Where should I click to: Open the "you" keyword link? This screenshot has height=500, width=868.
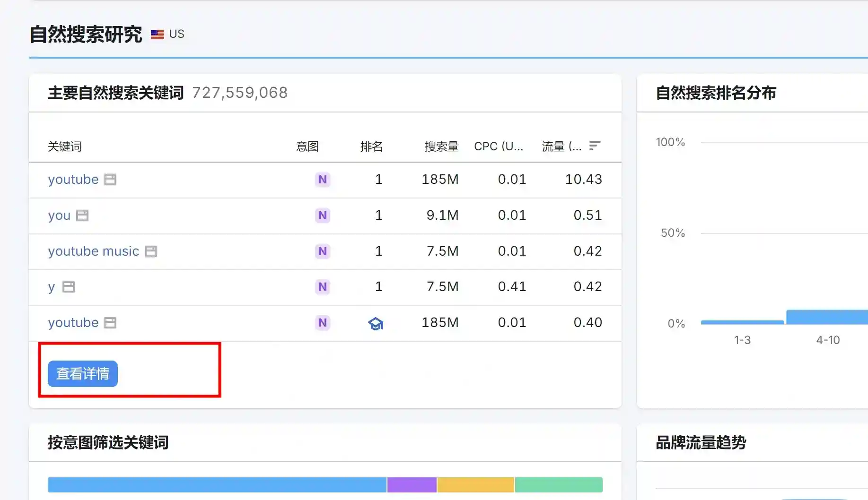(x=59, y=216)
